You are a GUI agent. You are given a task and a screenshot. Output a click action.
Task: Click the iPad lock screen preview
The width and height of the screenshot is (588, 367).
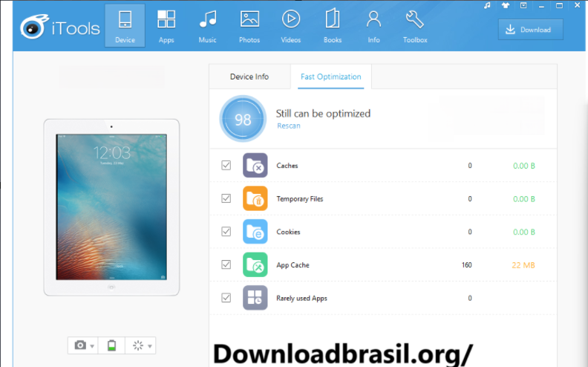[x=111, y=207]
